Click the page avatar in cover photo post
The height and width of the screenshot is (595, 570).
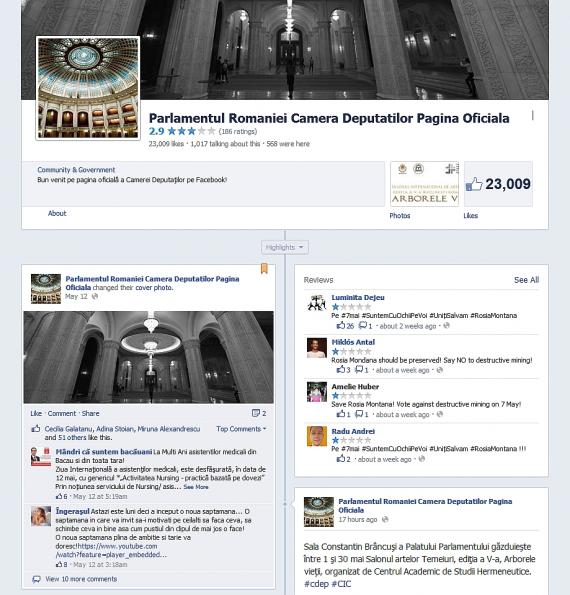[x=46, y=289]
